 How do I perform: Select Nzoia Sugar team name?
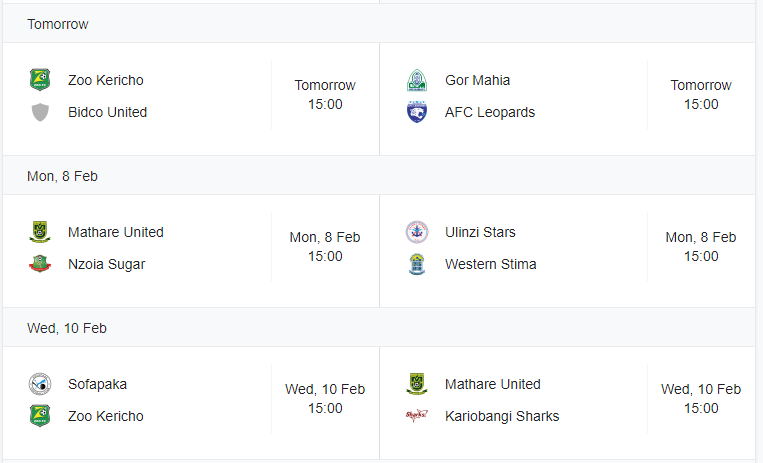[107, 264]
